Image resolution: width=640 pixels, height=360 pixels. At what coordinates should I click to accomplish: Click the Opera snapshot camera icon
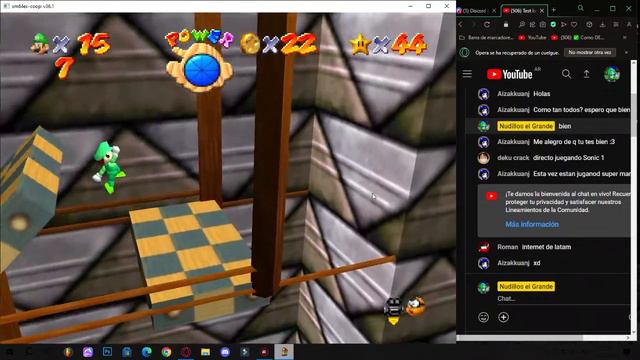pyautogui.click(x=542, y=24)
